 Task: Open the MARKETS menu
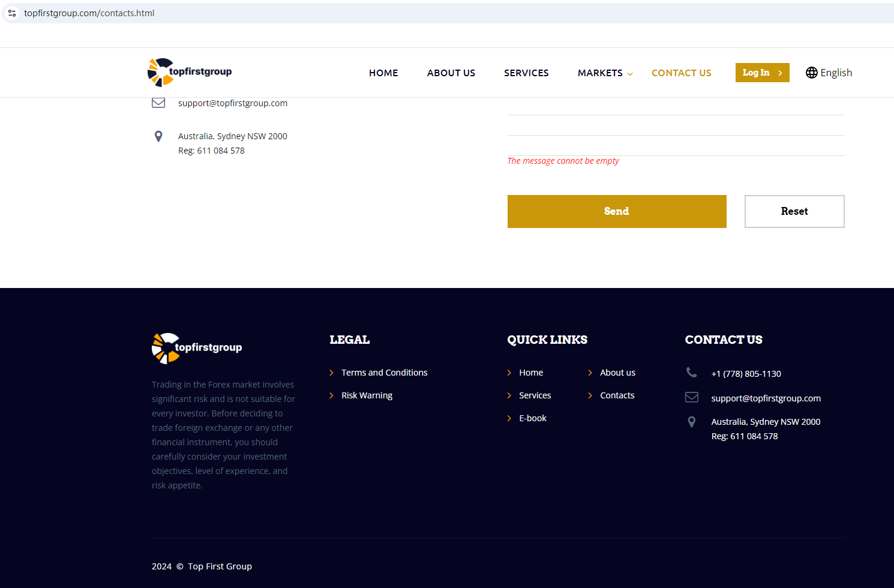tap(600, 73)
